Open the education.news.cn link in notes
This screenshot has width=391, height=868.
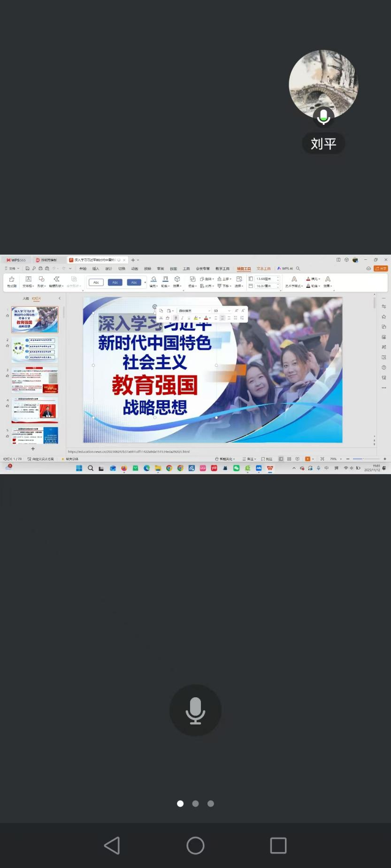(x=129, y=452)
